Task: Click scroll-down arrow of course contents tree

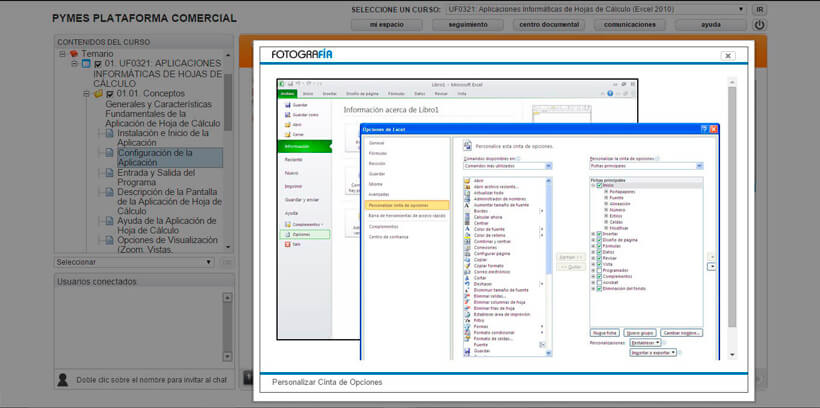Action: pos(227,247)
